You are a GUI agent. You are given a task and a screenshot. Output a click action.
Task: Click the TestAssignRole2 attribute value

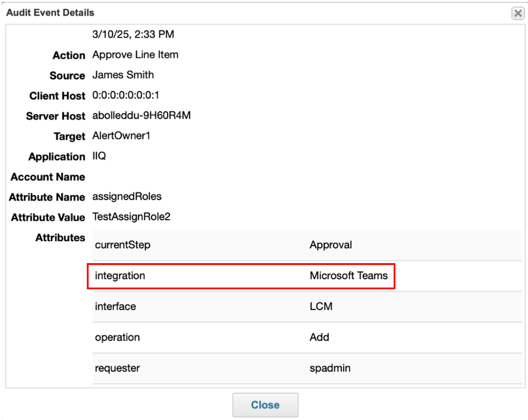pyautogui.click(x=131, y=217)
